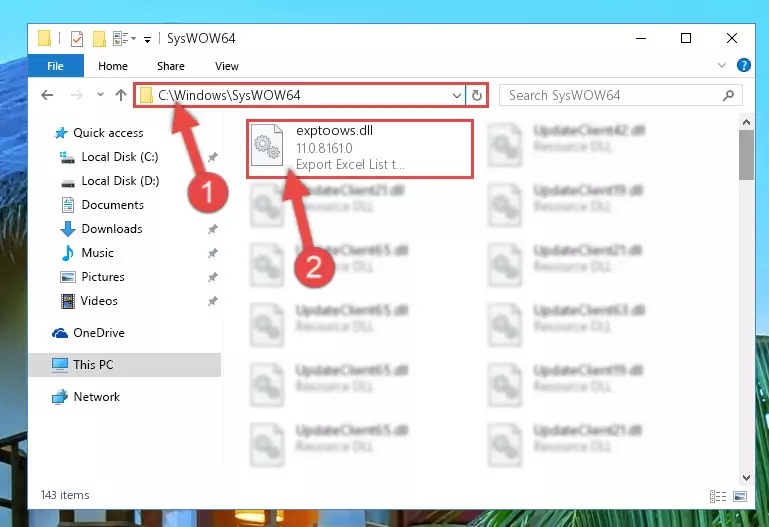Click the Music note icon

tap(67, 253)
